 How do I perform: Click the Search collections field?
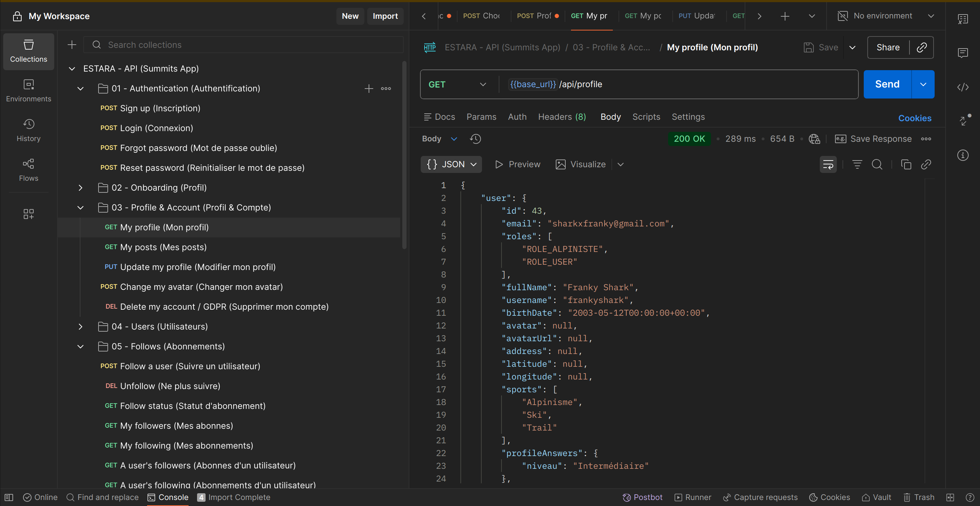tap(243, 45)
